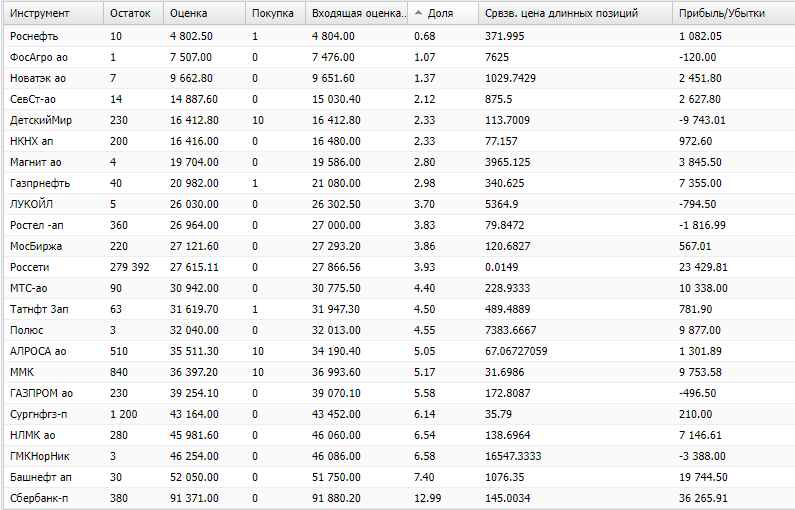The height and width of the screenshot is (510, 795).
Task: Select the АЛРОСА ао instrument
Action: [x=38, y=351]
